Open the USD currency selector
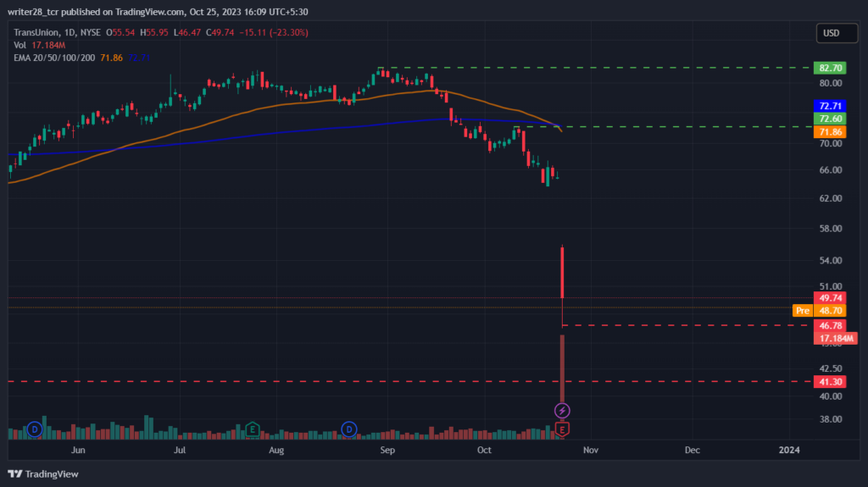 click(837, 33)
